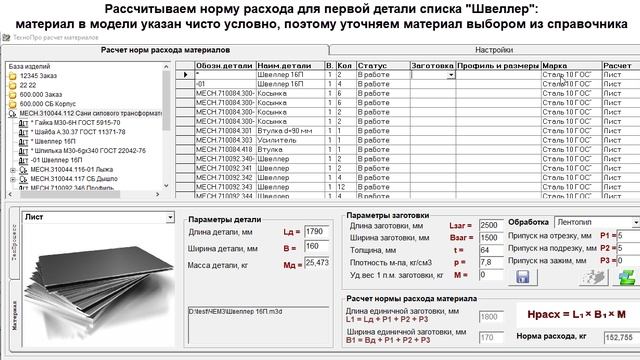
Task: Click the Плотность p field 7,8
Action: coord(491,262)
